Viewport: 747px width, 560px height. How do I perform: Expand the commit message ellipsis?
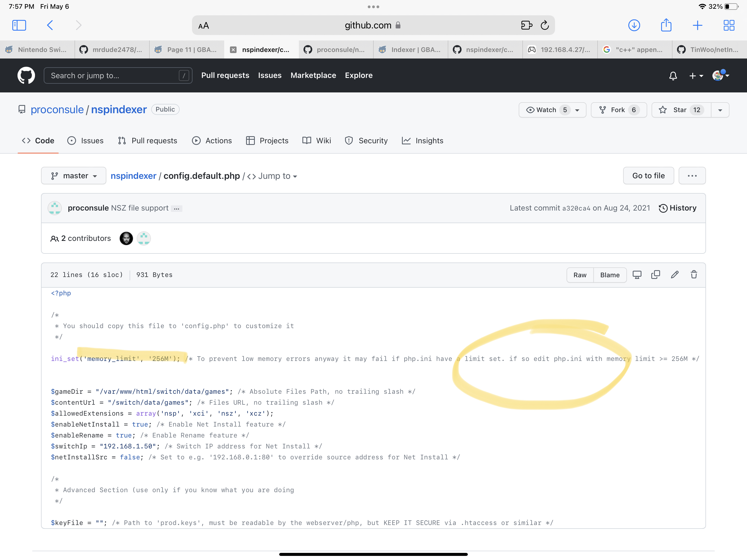click(x=177, y=209)
